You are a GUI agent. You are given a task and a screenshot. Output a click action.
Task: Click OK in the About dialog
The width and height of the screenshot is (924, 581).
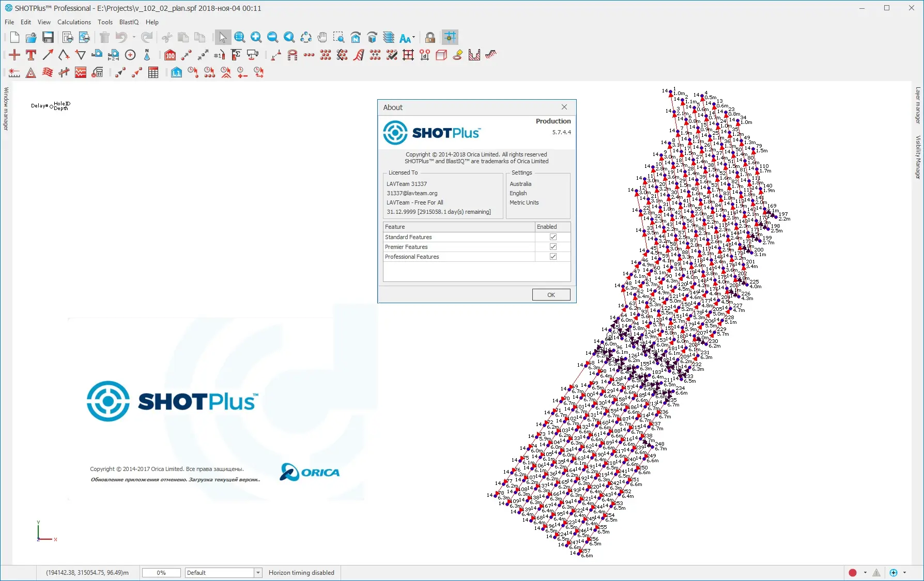pyautogui.click(x=551, y=295)
